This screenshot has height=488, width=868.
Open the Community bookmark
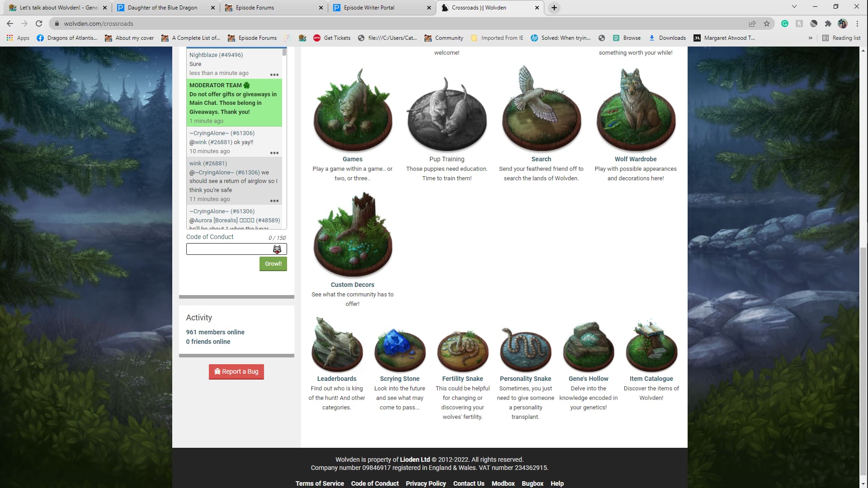(444, 38)
